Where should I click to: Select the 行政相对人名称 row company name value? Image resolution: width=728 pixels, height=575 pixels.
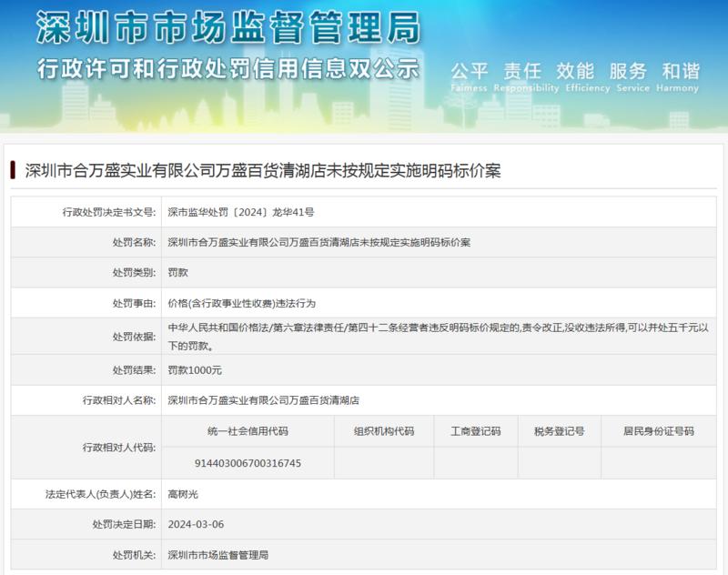(x=263, y=400)
